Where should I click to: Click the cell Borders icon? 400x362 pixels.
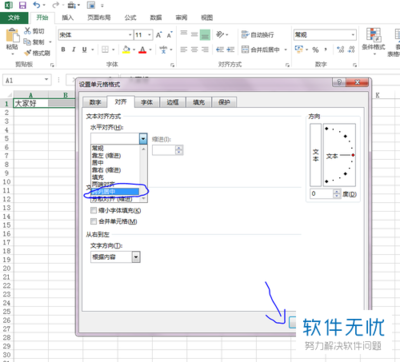[105, 50]
